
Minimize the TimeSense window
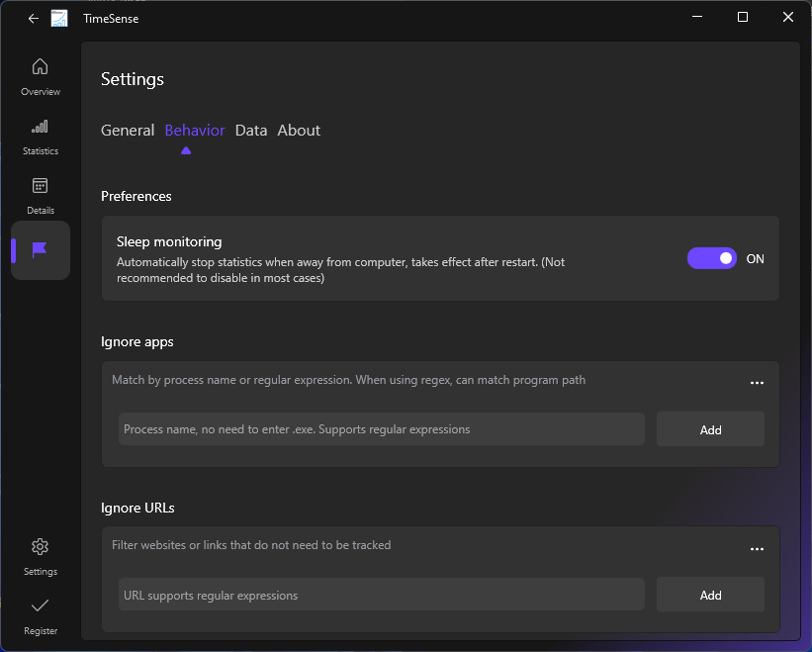point(697,17)
